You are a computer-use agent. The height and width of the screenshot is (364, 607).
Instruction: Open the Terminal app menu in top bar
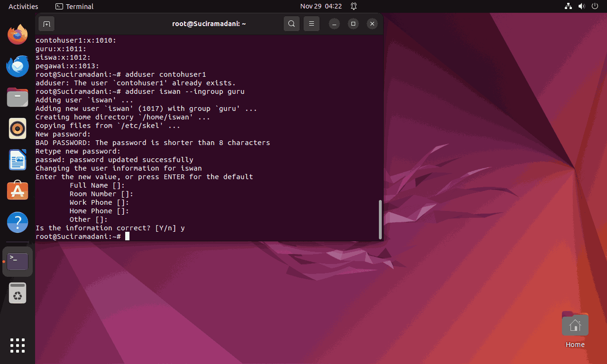coord(74,6)
